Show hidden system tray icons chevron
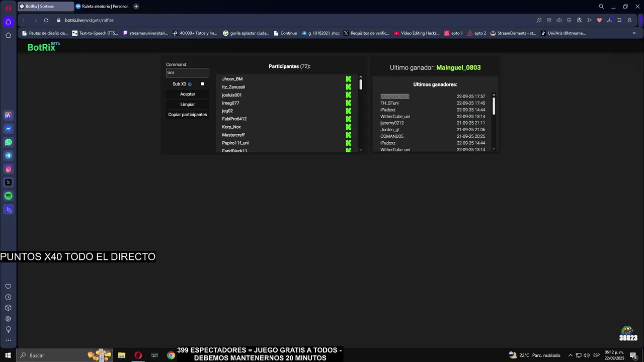The height and width of the screenshot is (362, 644). coord(571,355)
